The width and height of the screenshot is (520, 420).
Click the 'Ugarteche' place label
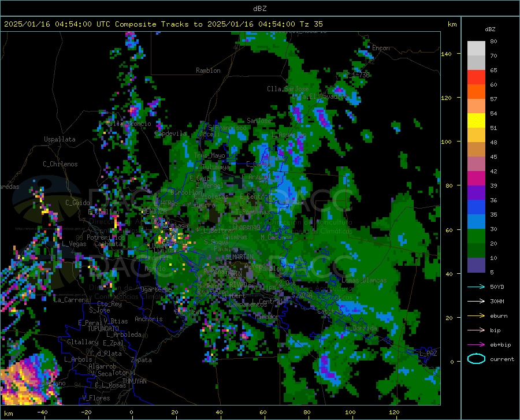pyautogui.click(x=156, y=289)
